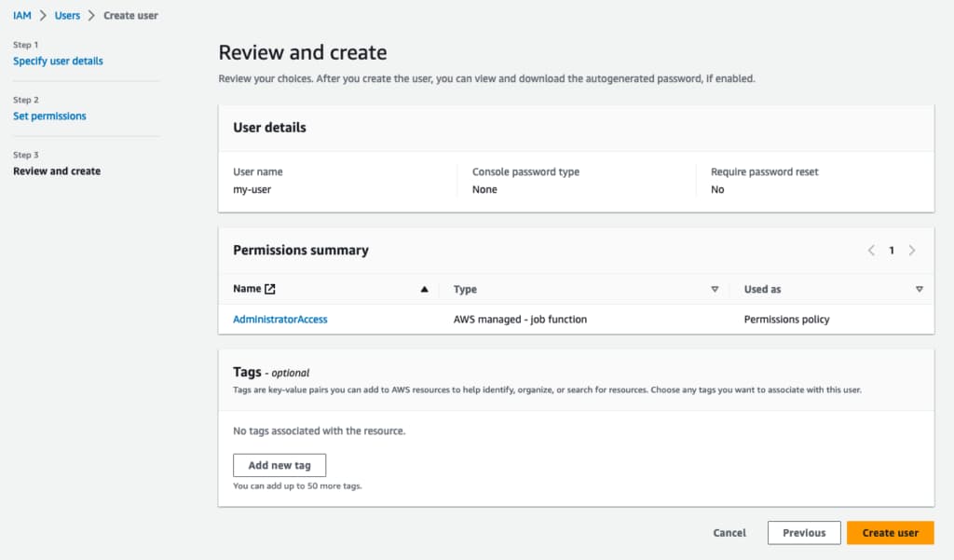
Task: Select page 1 in permissions pagination
Action: [892, 251]
